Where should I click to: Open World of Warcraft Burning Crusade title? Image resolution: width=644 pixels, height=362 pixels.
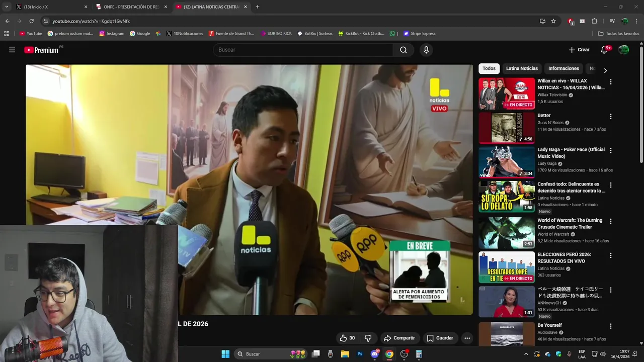point(570,224)
